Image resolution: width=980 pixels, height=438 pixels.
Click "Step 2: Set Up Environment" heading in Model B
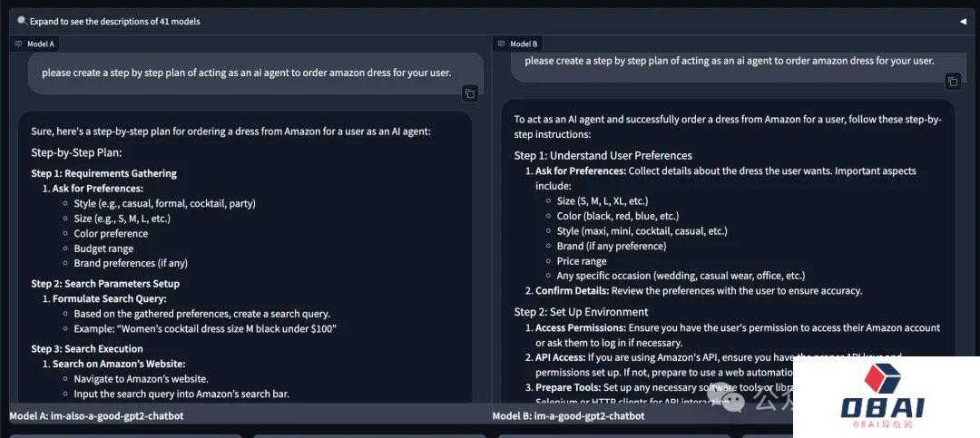click(x=582, y=312)
